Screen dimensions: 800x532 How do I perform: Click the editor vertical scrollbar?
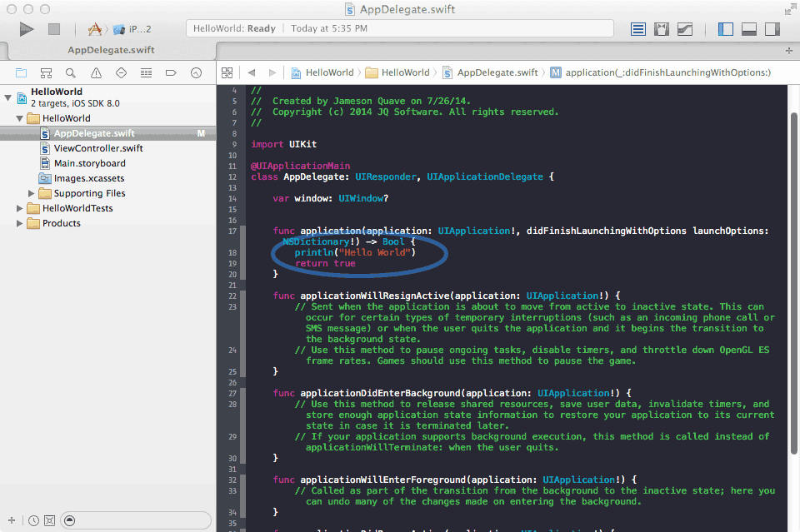[x=793, y=283]
